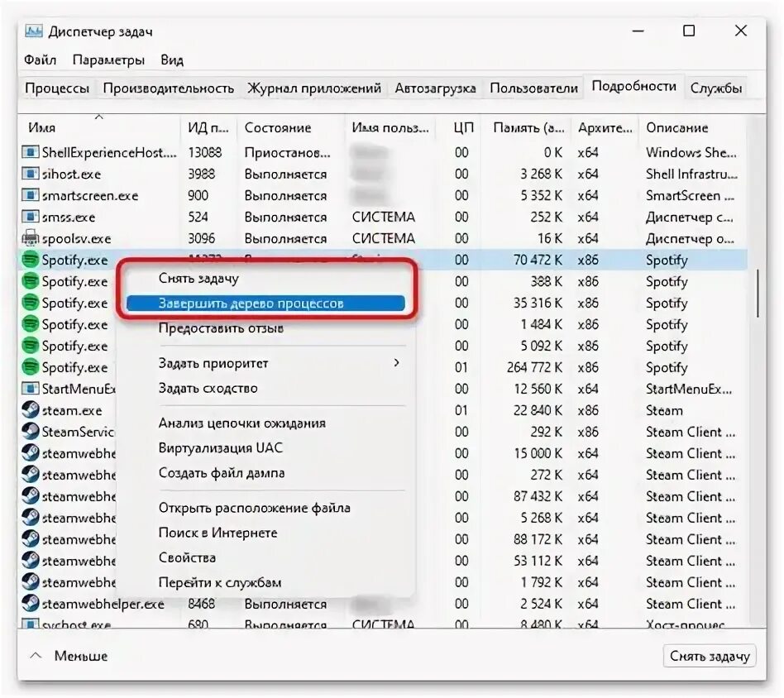Click the smartscreen.exe process icon

click(30, 195)
